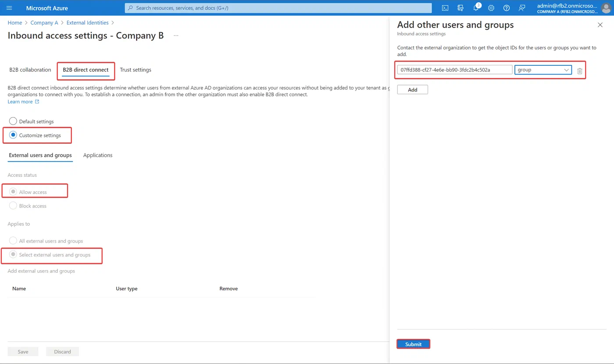Screen dimensions: 614x364
Task: Click the admin@rfb2 account name text
Action: (566, 6)
